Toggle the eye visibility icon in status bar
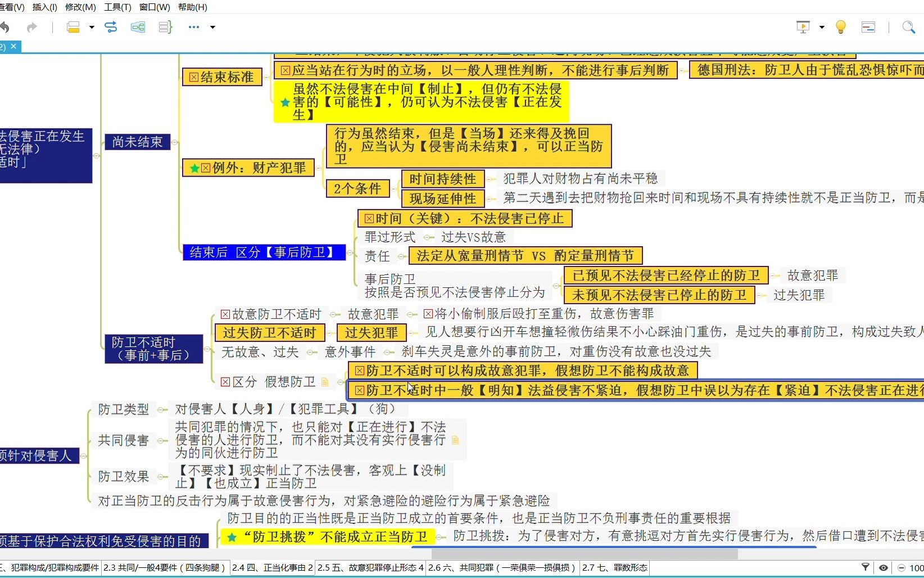 tap(884, 568)
